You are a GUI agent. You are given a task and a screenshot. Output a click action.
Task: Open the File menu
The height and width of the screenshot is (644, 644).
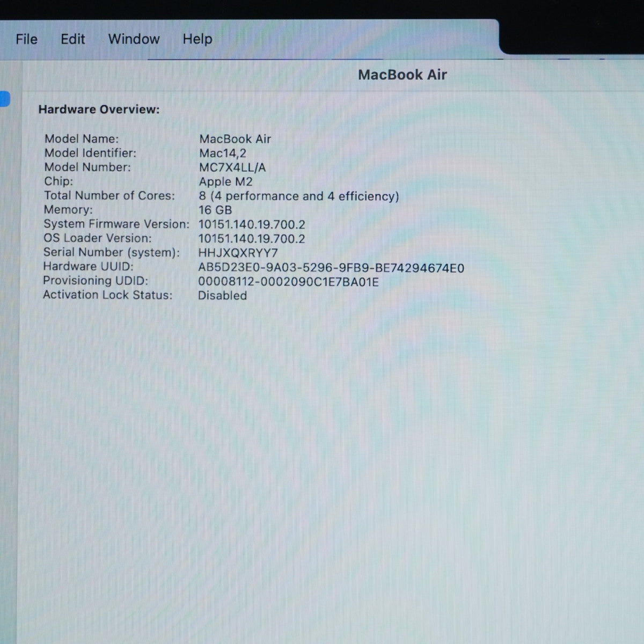(26, 39)
